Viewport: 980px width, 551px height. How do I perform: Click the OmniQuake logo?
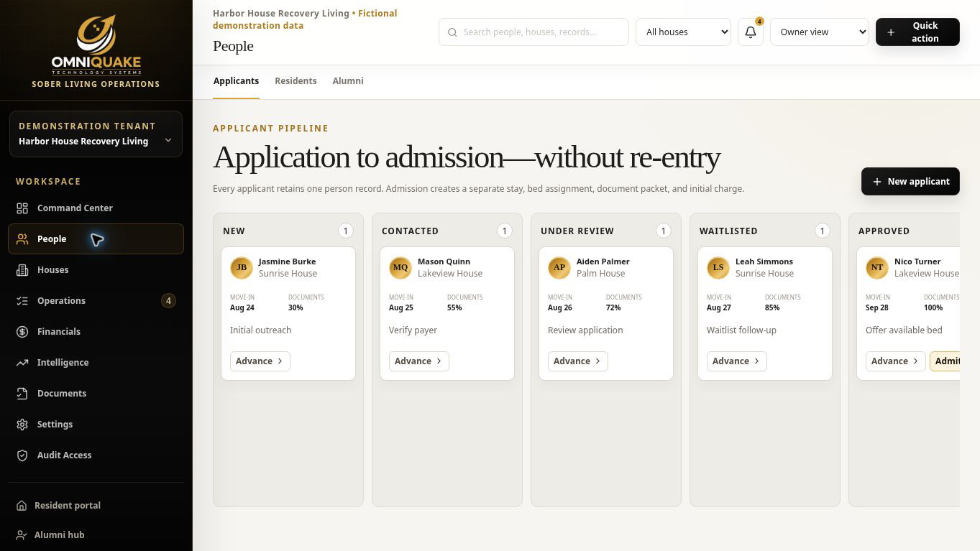coord(96,45)
